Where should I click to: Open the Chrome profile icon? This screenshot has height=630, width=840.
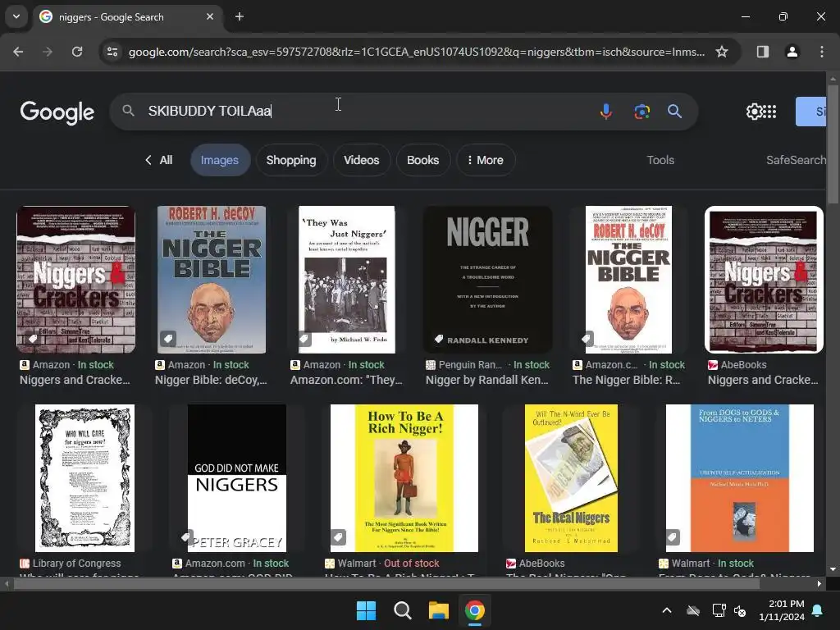click(792, 52)
